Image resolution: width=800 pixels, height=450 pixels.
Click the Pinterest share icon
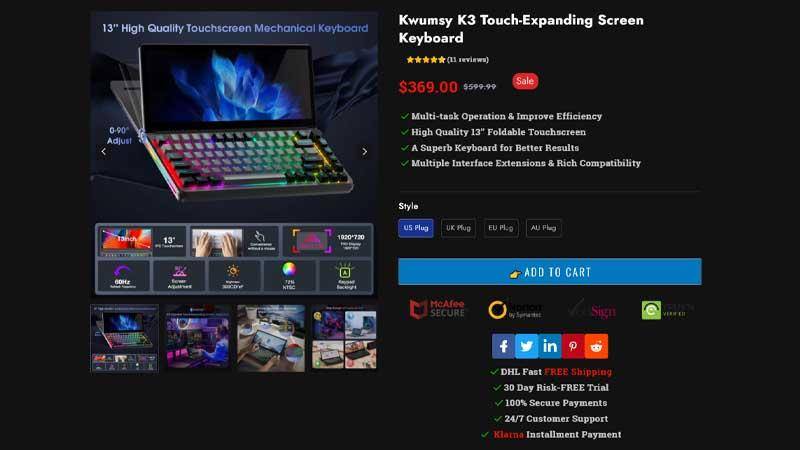point(573,346)
